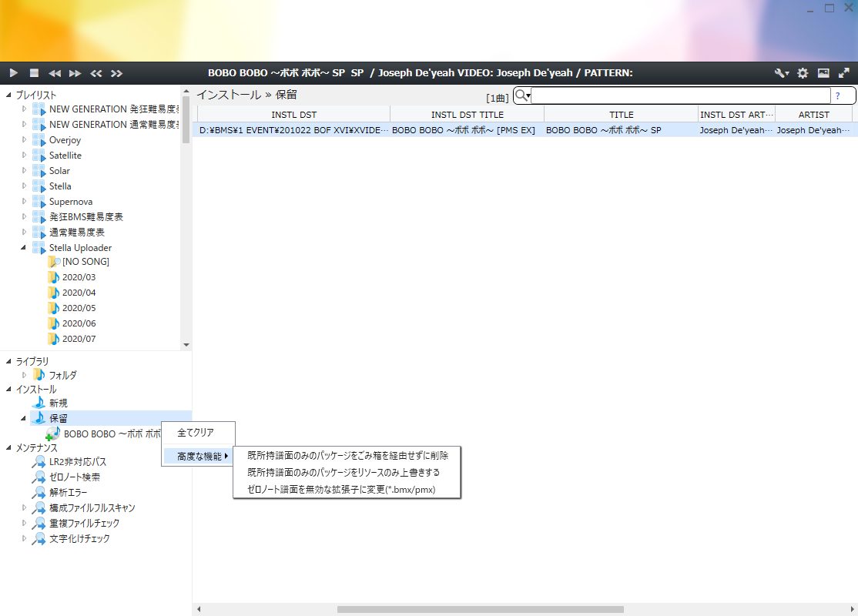Viewport: 858px width, 616px height.
Task: Click the 構成ファイルフルスキャン icon
Action: click(39, 508)
